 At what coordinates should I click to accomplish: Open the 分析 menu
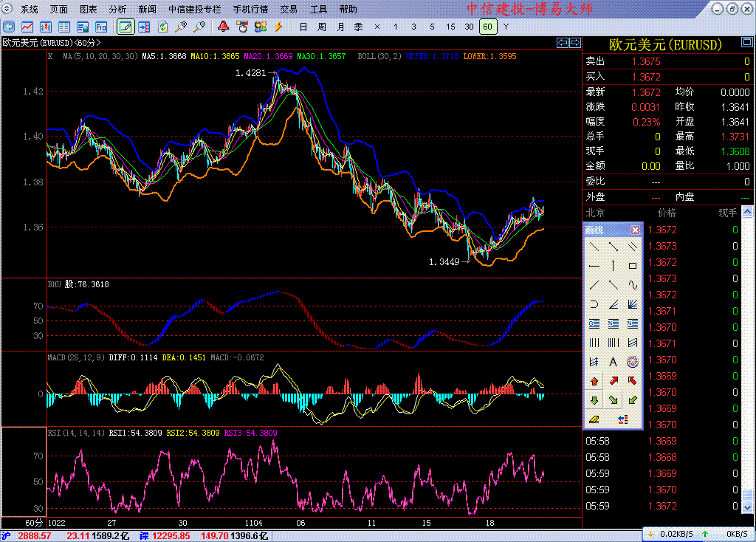click(x=117, y=10)
